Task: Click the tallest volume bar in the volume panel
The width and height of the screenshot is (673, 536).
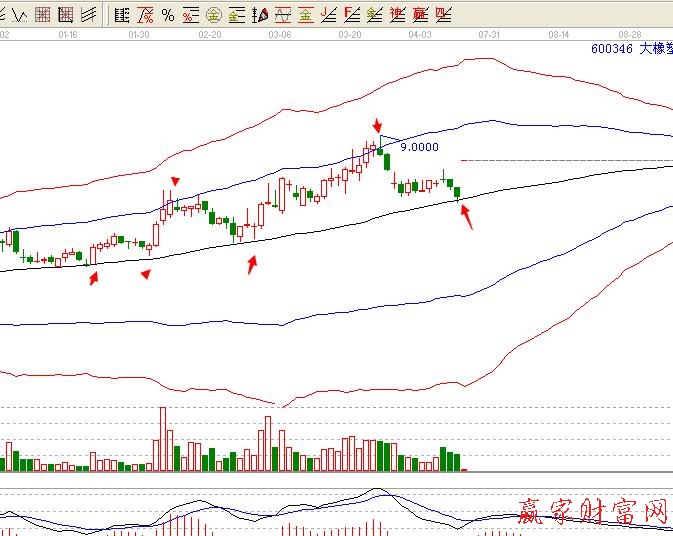Action: (x=163, y=439)
